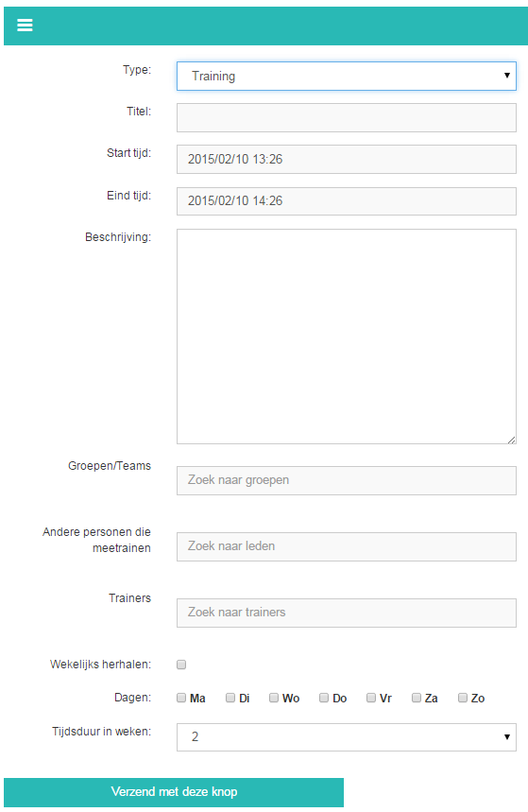Open the hamburger menu icon

point(25,25)
